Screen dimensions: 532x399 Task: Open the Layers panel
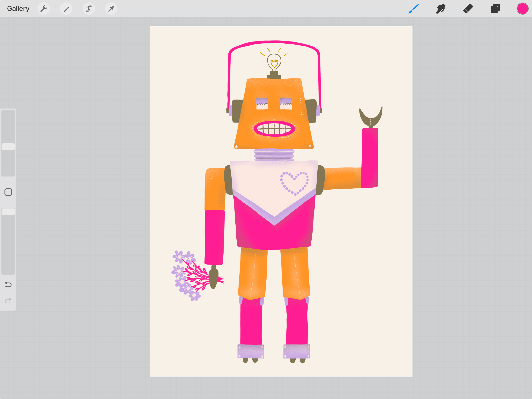click(495, 9)
